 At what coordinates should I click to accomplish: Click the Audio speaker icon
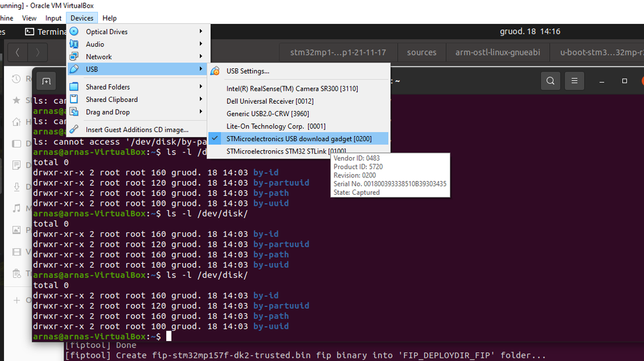pos(74,44)
